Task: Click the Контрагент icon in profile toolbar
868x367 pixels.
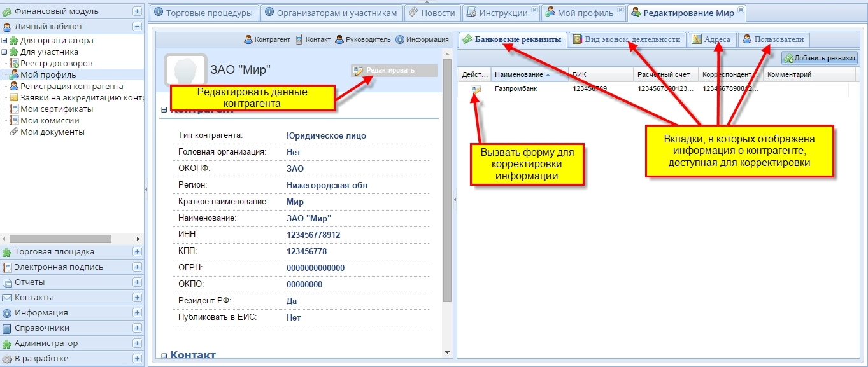Action: coord(248,39)
